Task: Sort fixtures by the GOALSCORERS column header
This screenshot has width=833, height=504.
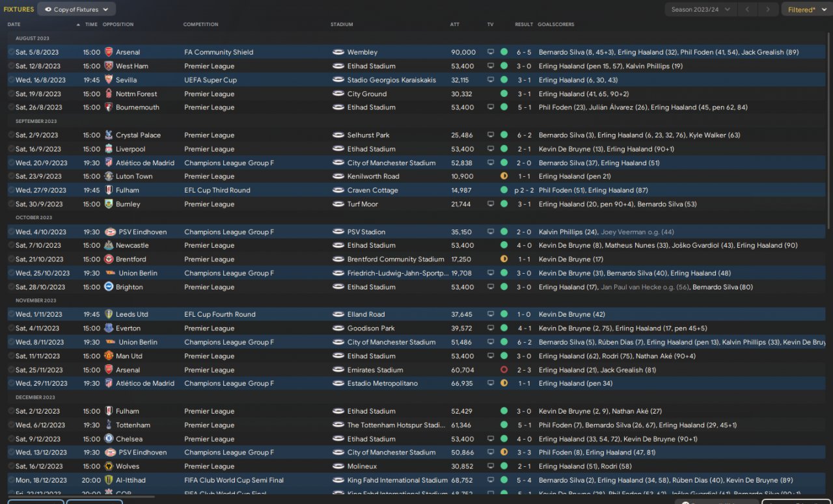Action: [x=556, y=25]
